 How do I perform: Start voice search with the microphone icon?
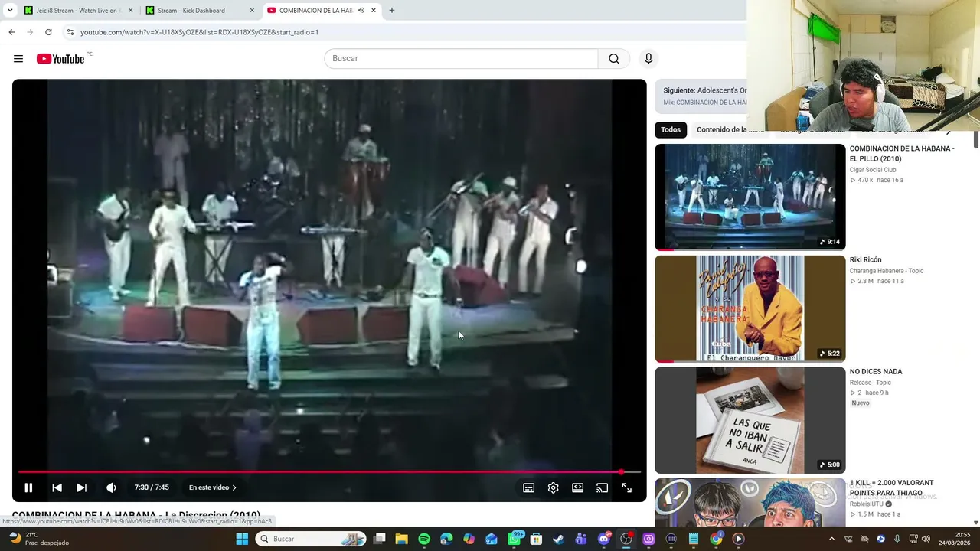(648, 59)
